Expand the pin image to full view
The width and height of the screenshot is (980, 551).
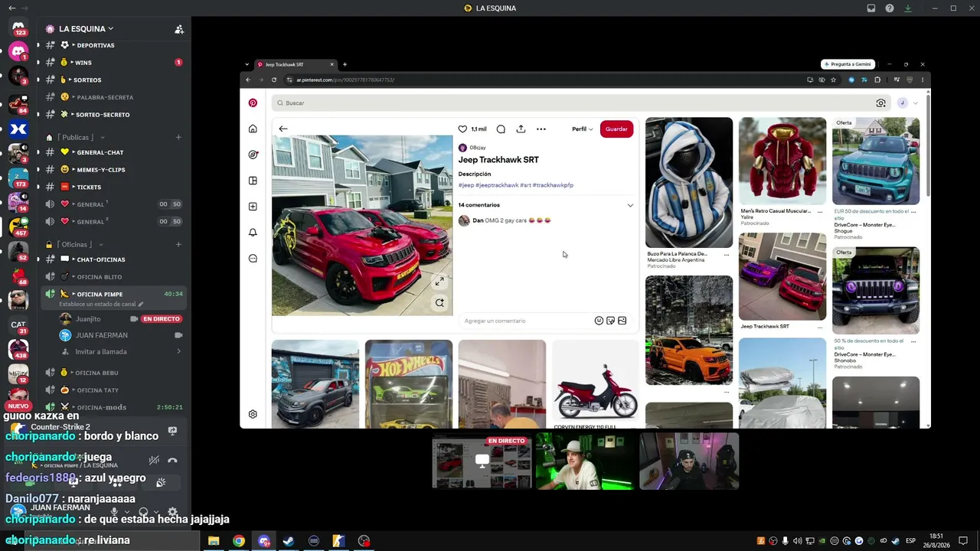[x=439, y=282]
